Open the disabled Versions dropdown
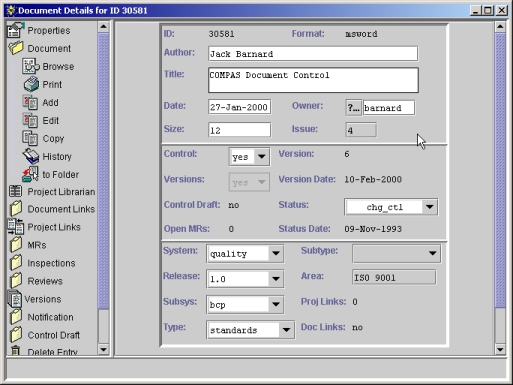This screenshot has width=513, height=385. pyautogui.click(x=249, y=182)
